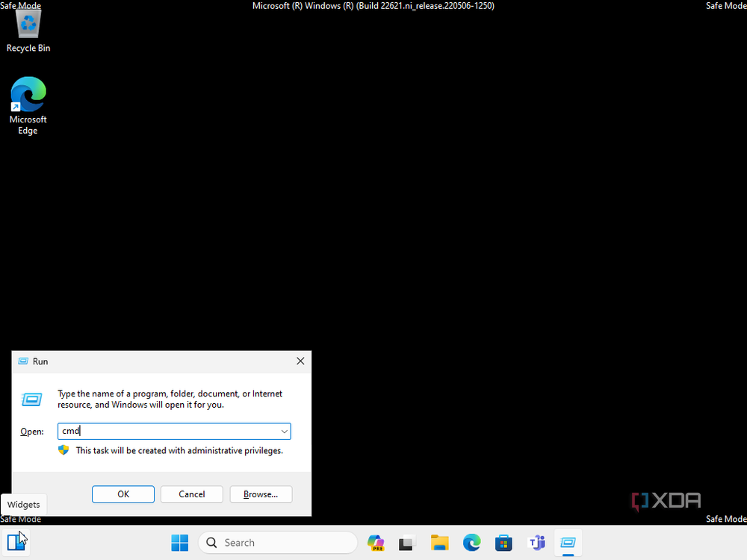Open Microsoft Teams from the taskbar
The width and height of the screenshot is (747, 560).
pos(536,543)
